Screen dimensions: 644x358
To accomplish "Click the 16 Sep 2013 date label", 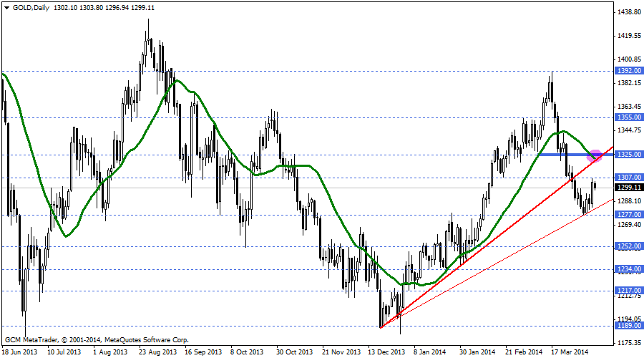I will tap(203, 352).
